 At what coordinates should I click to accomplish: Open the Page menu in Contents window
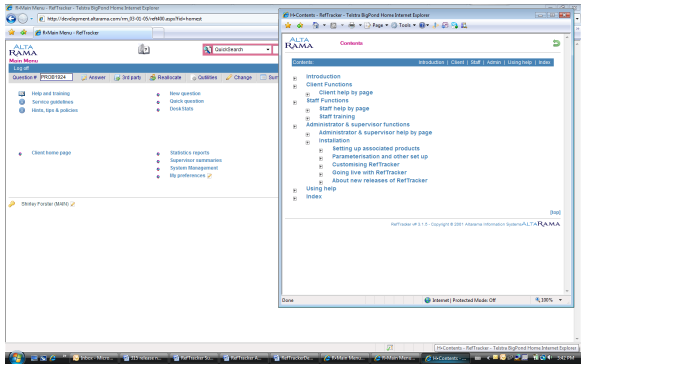click(x=376, y=26)
